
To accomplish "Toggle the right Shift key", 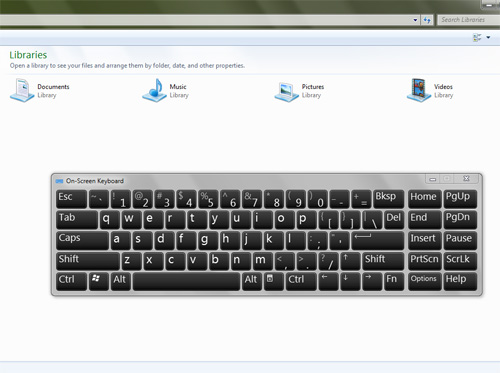I will (383, 260).
